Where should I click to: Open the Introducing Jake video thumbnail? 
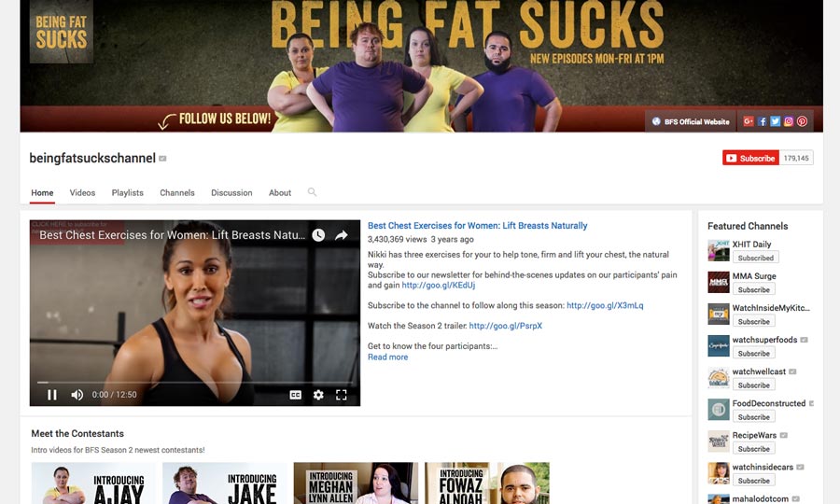(224, 483)
